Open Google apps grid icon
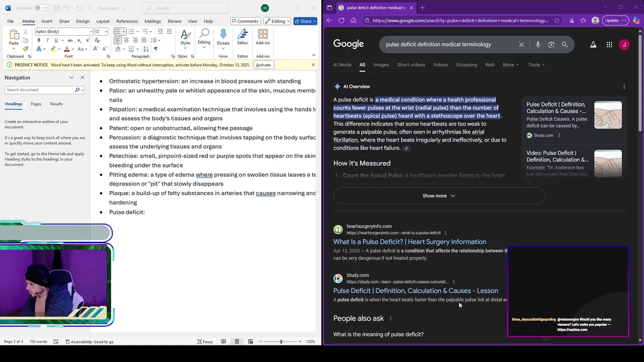Image resolution: width=644 pixels, height=362 pixels. pyautogui.click(x=609, y=44)
